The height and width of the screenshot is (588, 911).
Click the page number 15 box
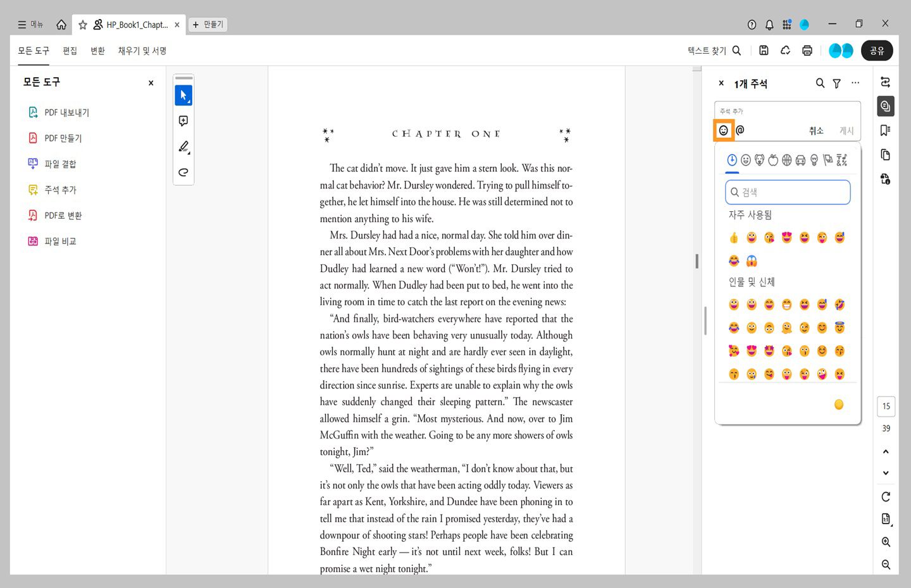point(886,406)
